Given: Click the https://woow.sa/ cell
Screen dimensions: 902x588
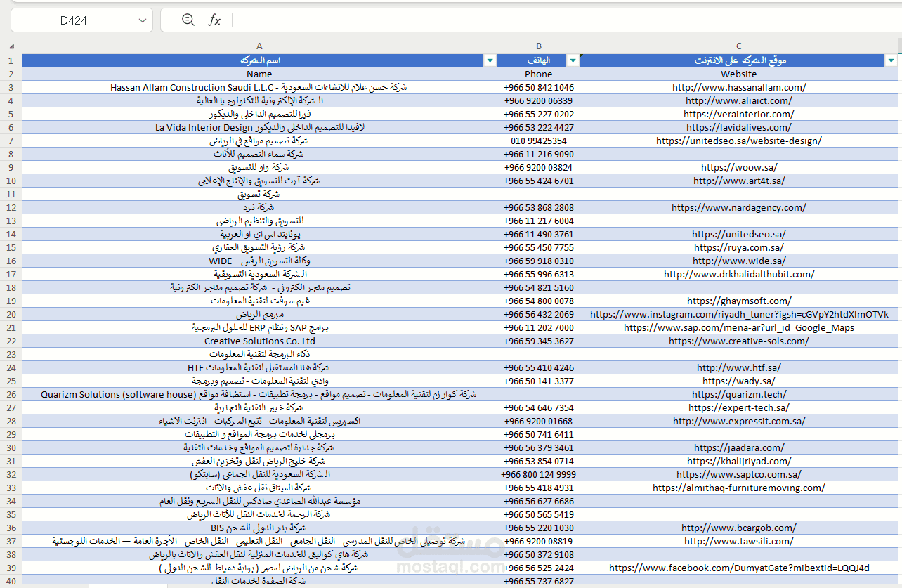Looking at the screenshot, I should point(739,167).
